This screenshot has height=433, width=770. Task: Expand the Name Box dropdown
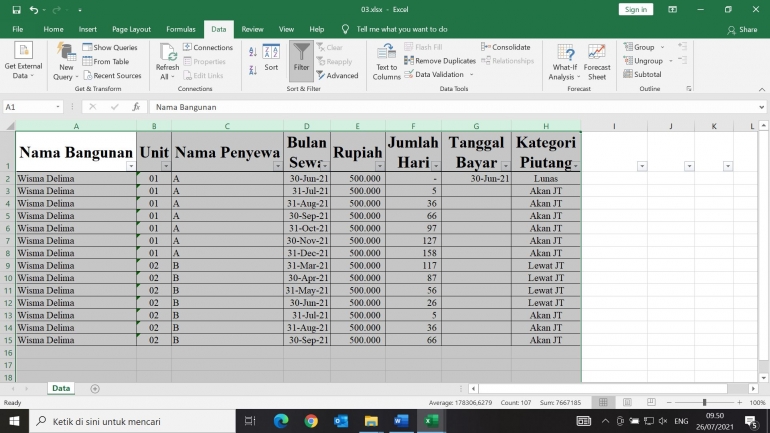pos(57,107)
